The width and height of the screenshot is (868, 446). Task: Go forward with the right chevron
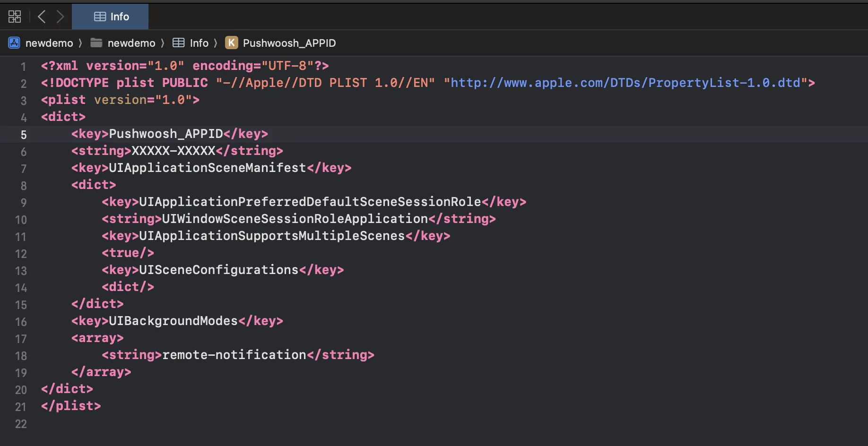pos(60,17)
